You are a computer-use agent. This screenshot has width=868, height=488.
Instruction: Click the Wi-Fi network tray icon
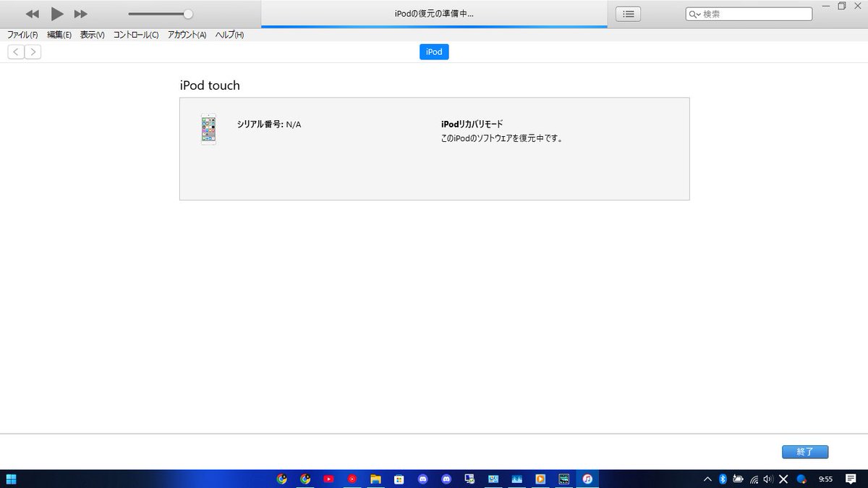pos(754,479)
